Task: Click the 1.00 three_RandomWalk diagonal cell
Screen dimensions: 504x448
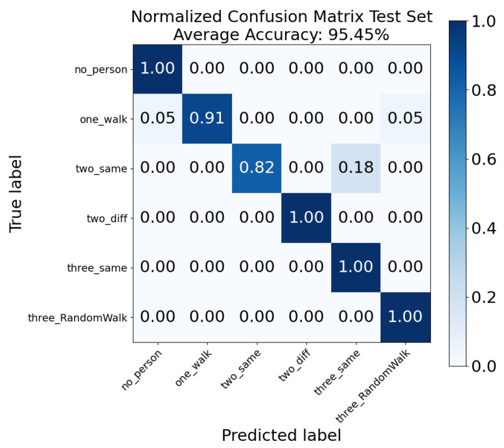Action: click(406, 318)
